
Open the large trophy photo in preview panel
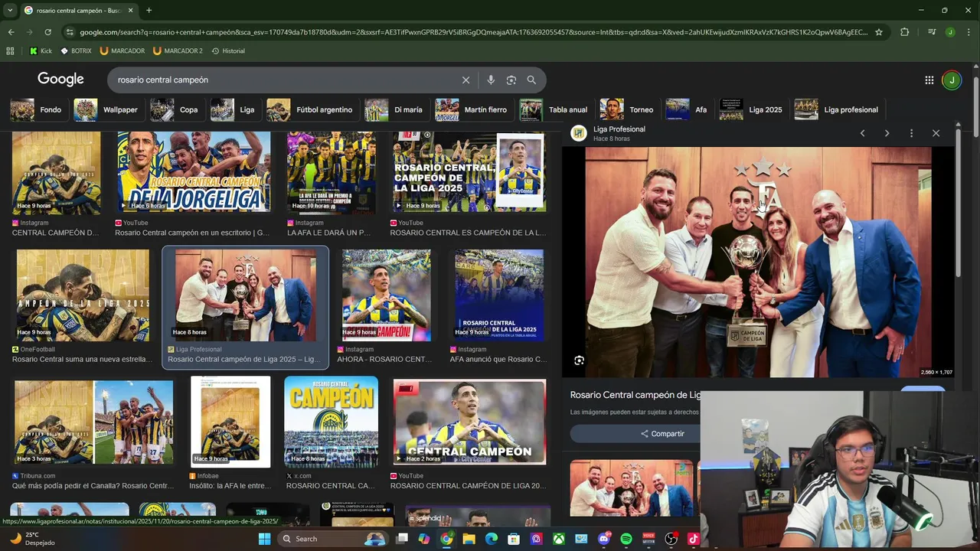(758, 262)
